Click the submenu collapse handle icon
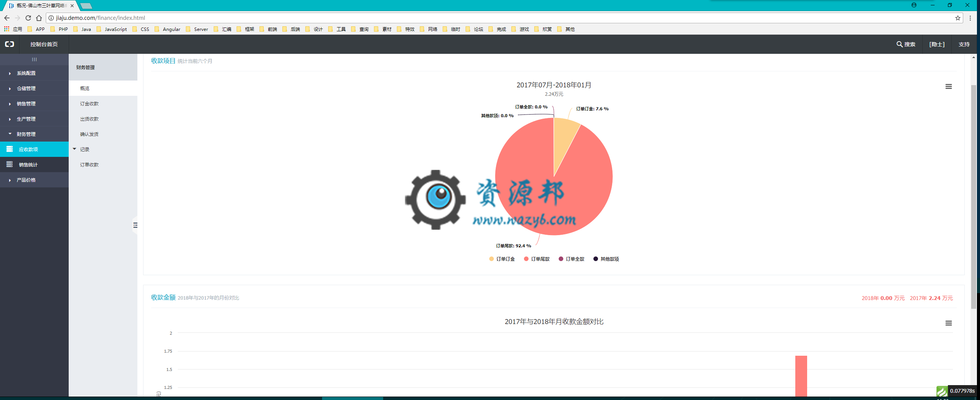The height and width of the screenshot is (400, 980). point(135,225)
